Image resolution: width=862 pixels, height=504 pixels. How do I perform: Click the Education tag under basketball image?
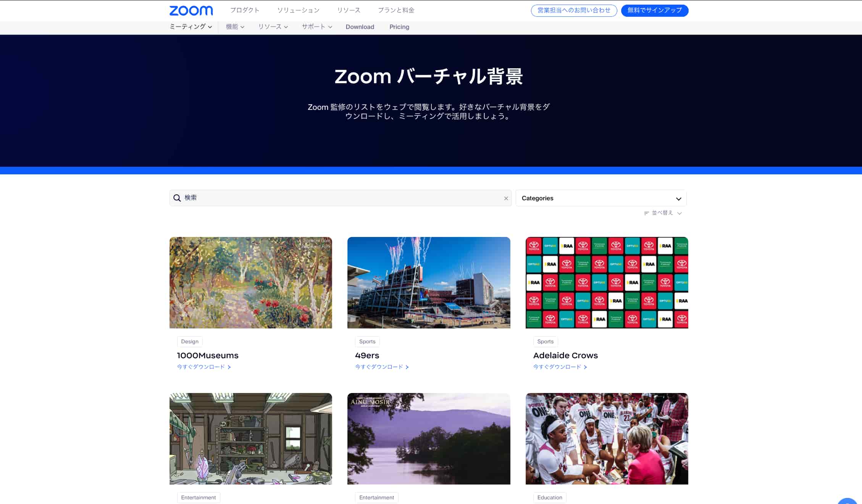click(x=550, y=498)
